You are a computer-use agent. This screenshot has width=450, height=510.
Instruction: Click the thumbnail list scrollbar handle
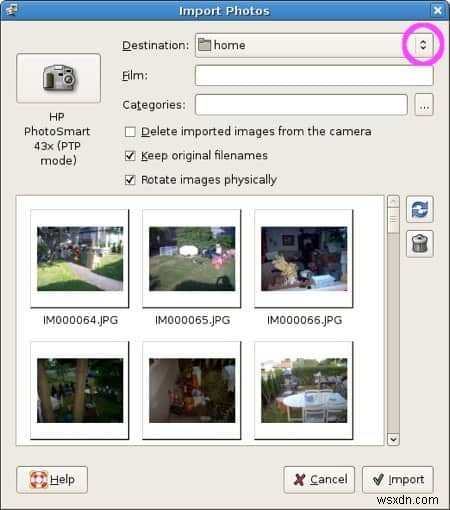393,220
